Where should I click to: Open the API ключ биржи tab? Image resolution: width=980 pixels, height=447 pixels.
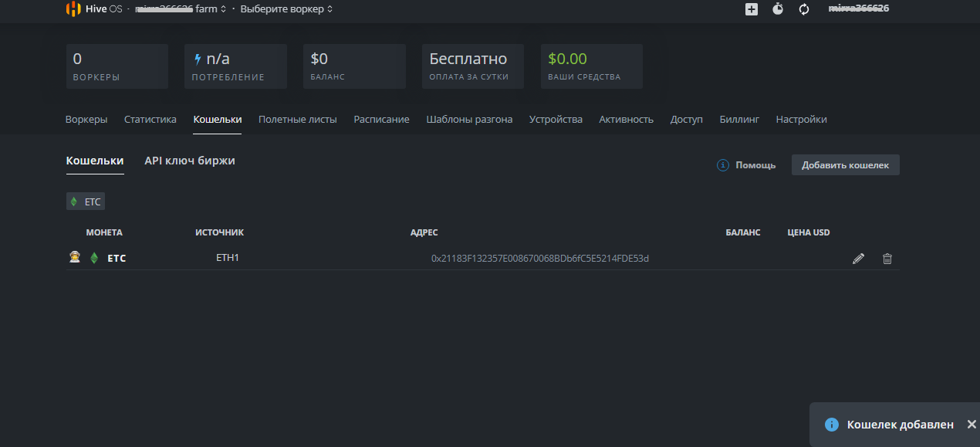click(190, 161)
